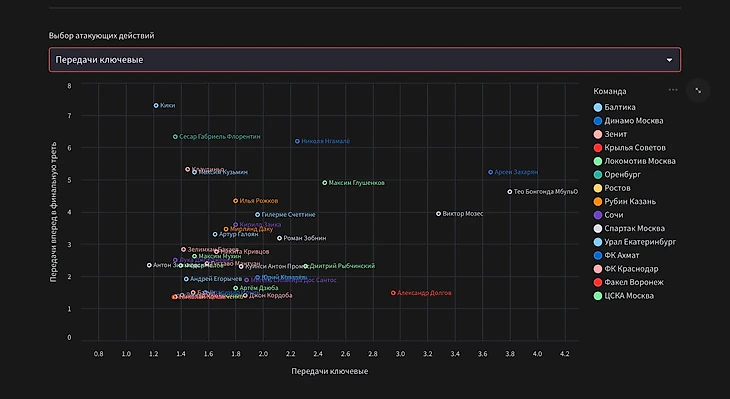Image resolution: width=730 pixels, height=399 pixels.
Task: Click the Арсен Захарян data point
Action: point(490,172)
